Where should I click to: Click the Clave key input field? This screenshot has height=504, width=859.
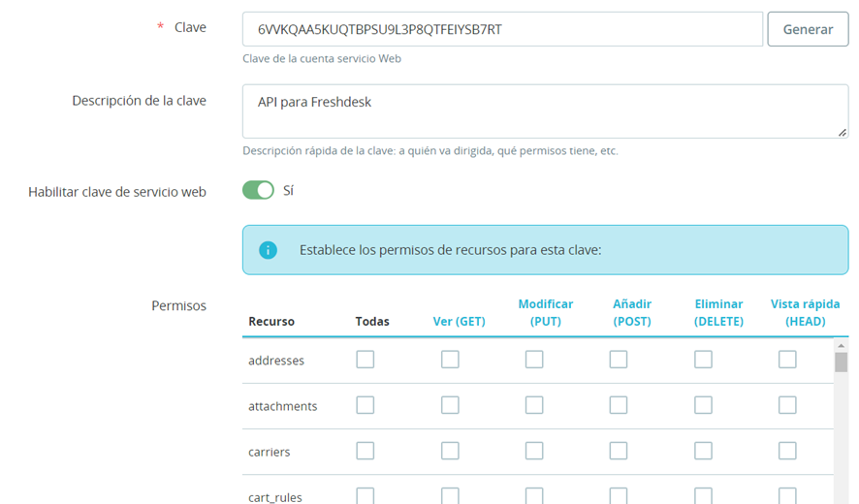(x=502, y=29)
